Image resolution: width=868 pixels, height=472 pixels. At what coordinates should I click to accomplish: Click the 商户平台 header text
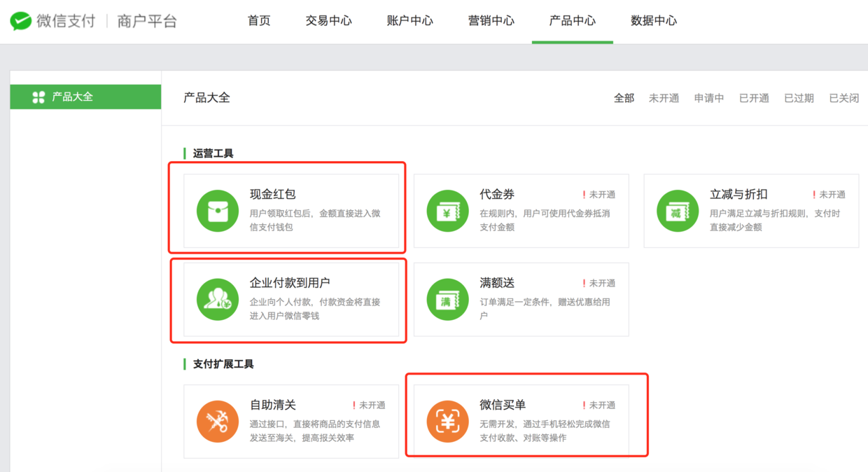pyautogui.click(x=147, y=21)
